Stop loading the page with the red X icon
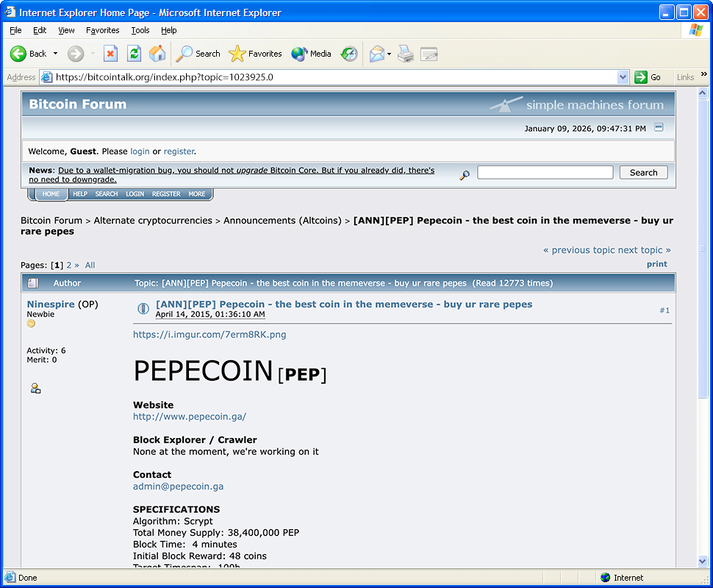 [x=112, y=53]
